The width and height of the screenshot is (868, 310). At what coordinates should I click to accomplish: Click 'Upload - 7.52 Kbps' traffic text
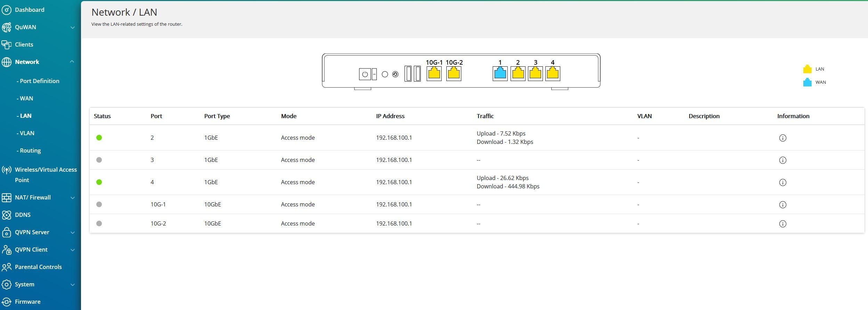501,133
